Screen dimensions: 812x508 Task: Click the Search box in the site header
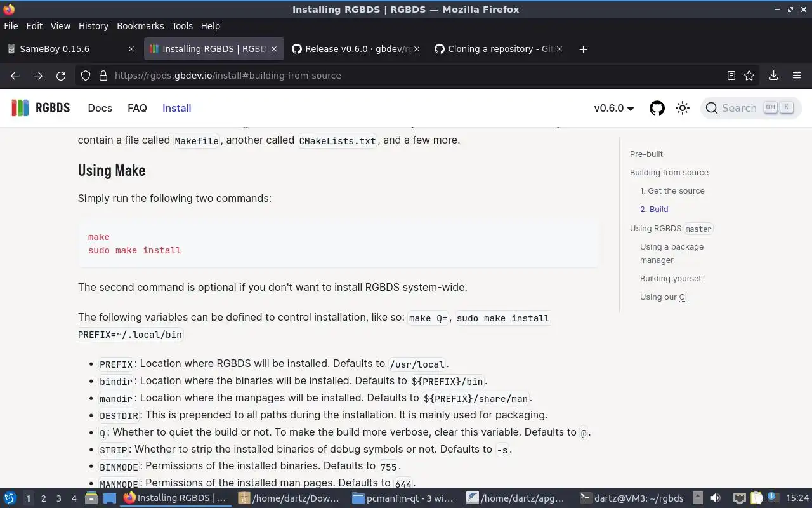pyautogui.click(x=751, y=108)
